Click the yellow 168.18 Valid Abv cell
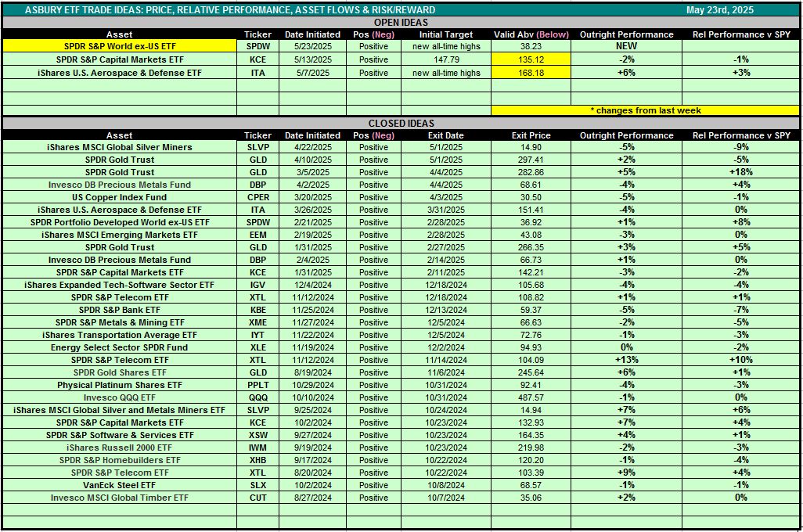Image resolution: width=803 pixels, height=532 pixels. (x=531, y=73)
